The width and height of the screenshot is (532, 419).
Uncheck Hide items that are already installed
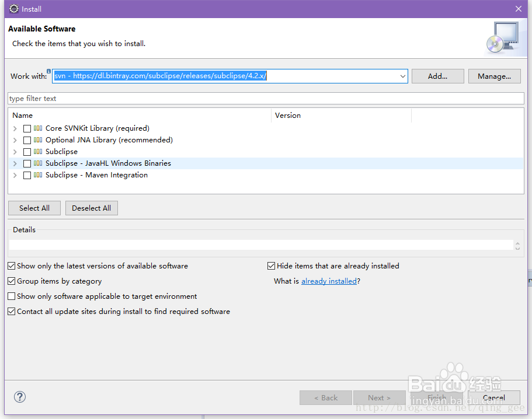pos(271,266)
